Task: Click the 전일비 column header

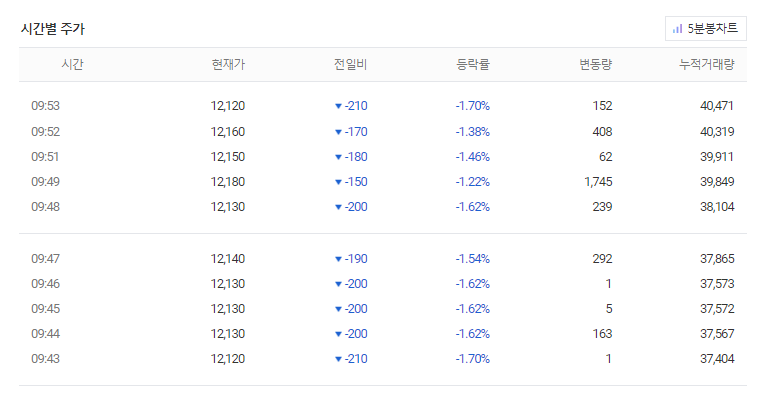Action: click(x=350, y=64)
